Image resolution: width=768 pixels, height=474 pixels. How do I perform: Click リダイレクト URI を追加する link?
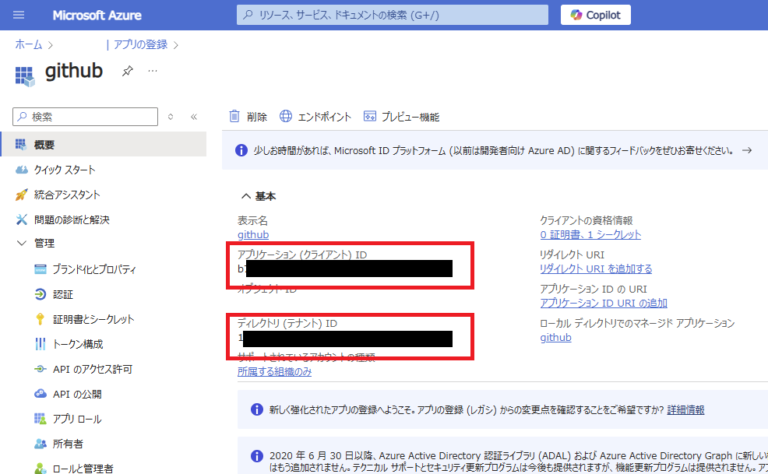pyautogui.click(x=595, y=269)
